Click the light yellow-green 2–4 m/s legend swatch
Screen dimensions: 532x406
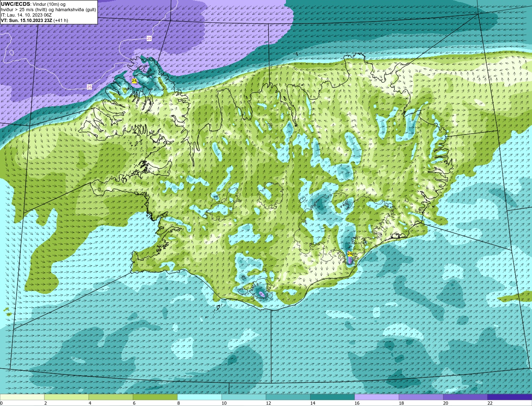pos(66,397)
